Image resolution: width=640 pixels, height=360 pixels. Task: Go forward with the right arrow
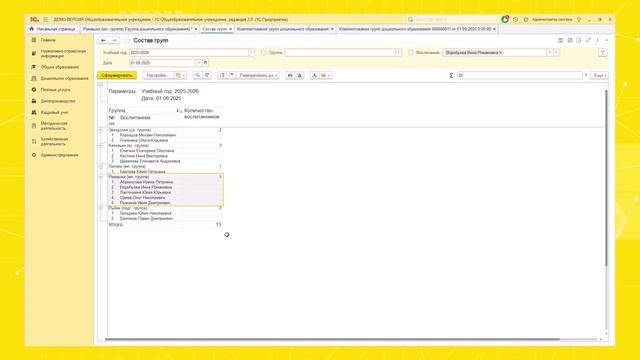114,40
